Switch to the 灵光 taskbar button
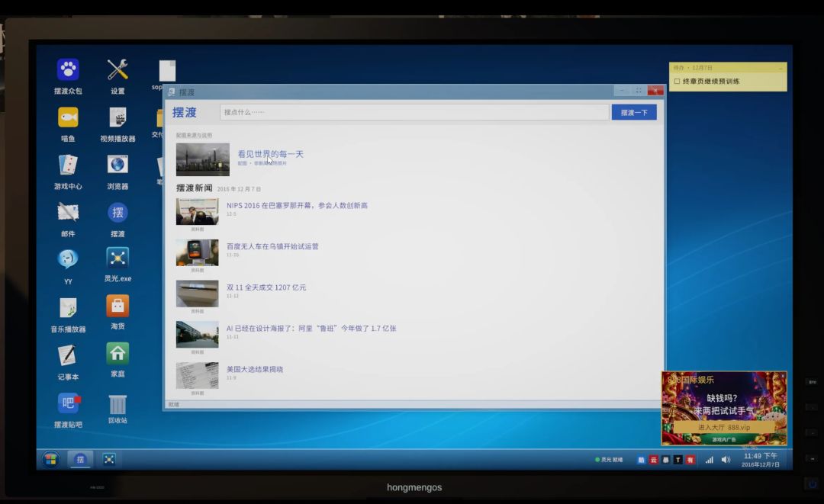Image resolution: width=824 pixels, height=504 pixels. (109, 459)
